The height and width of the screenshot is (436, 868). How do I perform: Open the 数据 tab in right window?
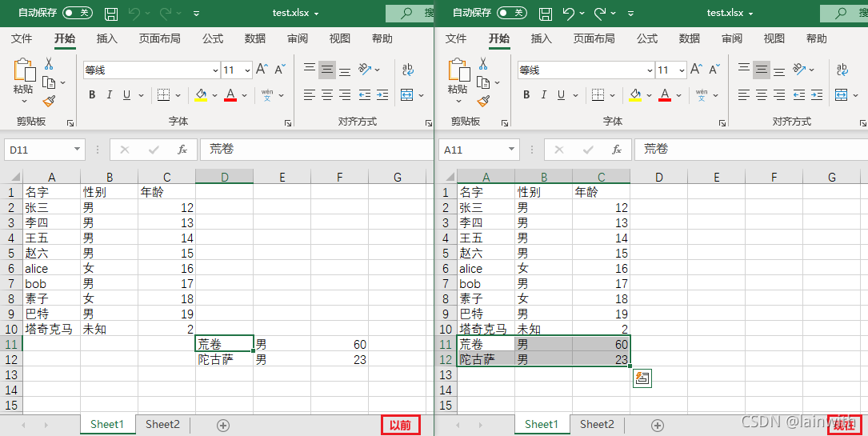(x=690, y=38)
